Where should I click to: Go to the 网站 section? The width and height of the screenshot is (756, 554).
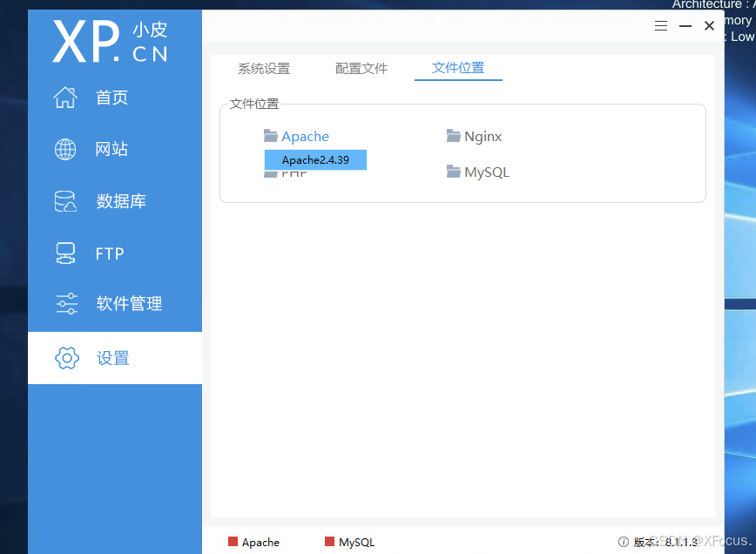pos(111,149)
